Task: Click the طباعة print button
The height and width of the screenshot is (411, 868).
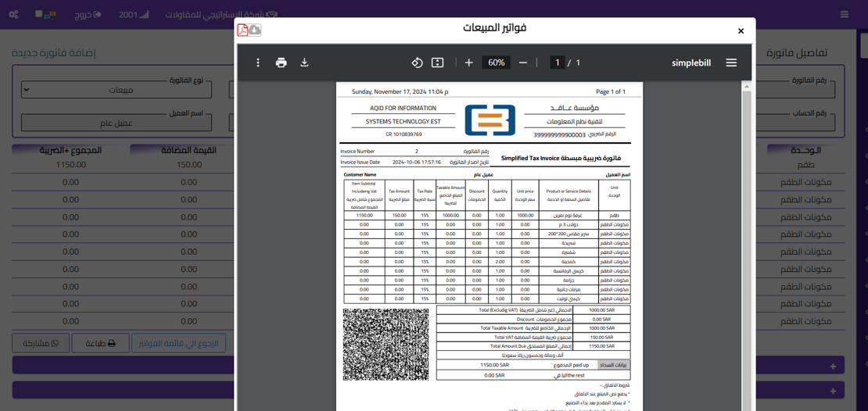Action: click(100, 344)
